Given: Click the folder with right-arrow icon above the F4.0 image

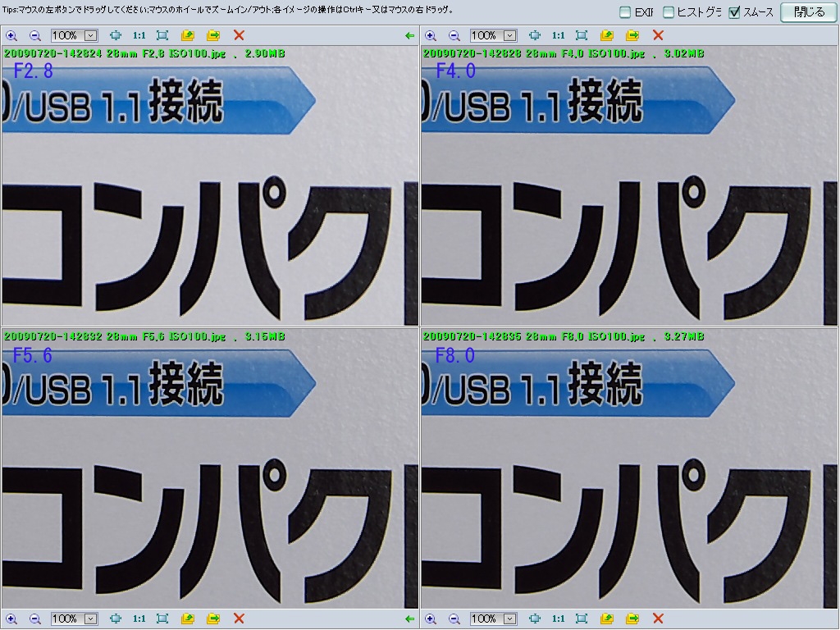Looking at the screenshot, I should [x=632, y=35].
